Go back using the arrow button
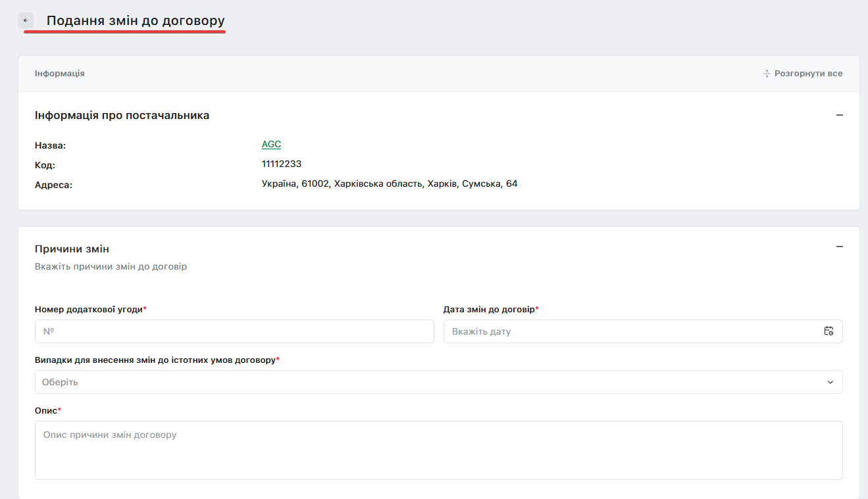 point(26,20)
